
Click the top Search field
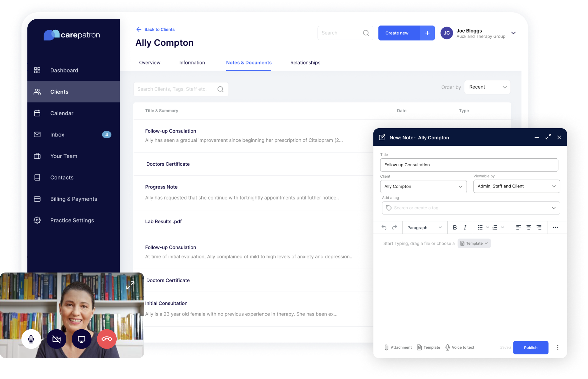pyautogui.click(x=345, y=33)
